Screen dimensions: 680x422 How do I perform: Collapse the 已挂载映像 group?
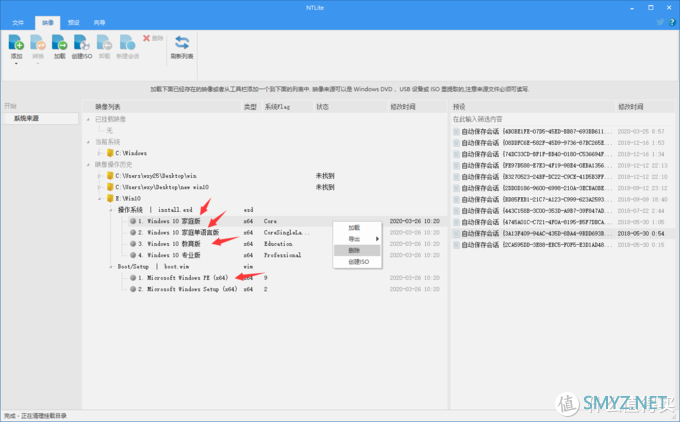coord(88,119)
